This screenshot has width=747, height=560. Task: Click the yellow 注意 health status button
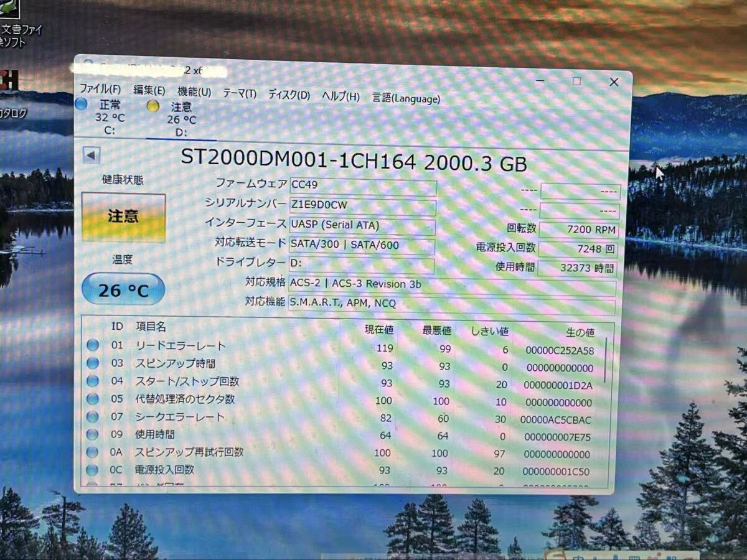pos(123,217)
